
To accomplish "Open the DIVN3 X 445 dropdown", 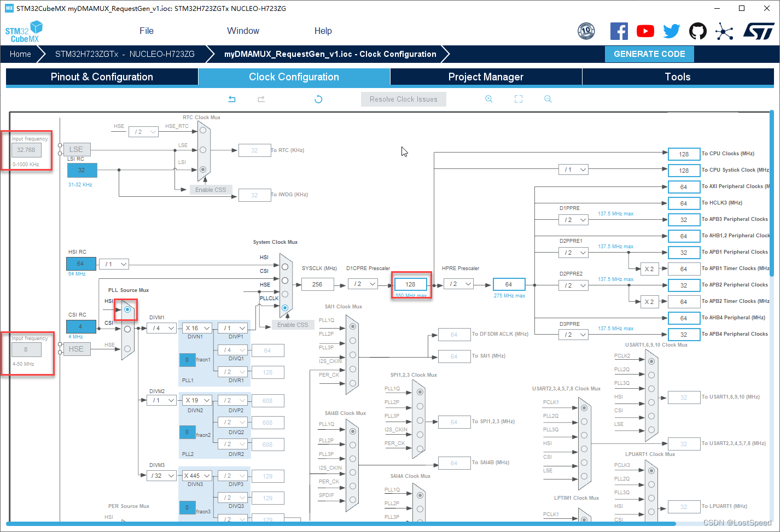I will coord(197,476).
